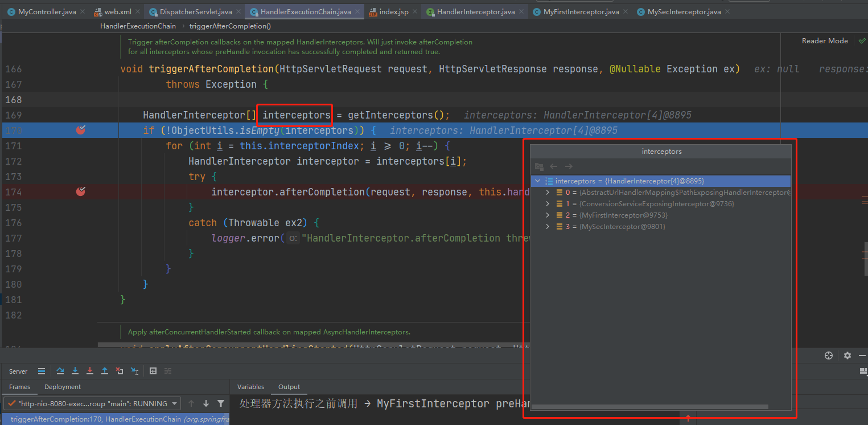Click debug panel settings gear icon

[x=848, y=355]
